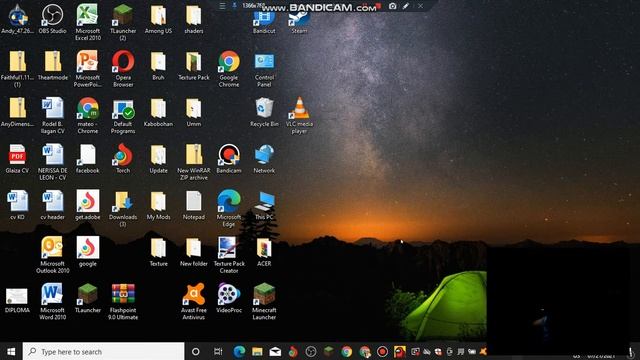Select the New folder icon
The height and width of the screenshot is (360, 640).
pos(193,252)
